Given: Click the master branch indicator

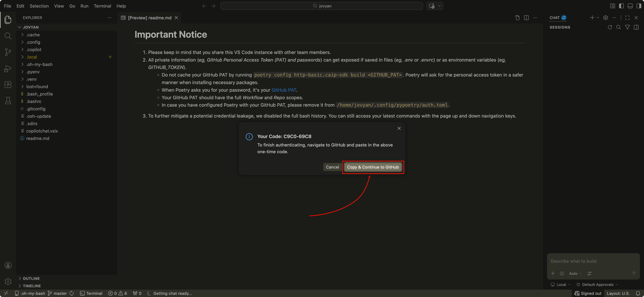Looking at the screenshot, I should coord(57,293).
